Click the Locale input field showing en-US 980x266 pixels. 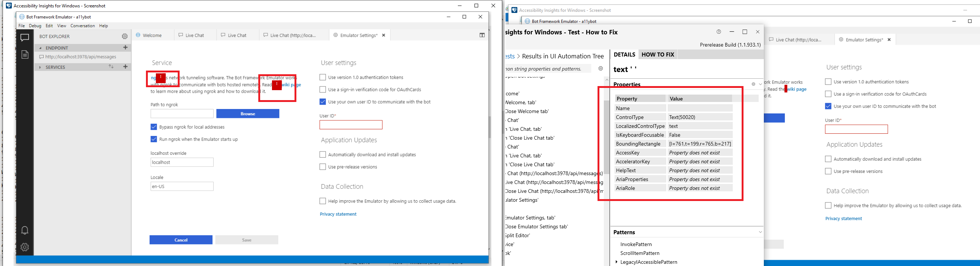point(182,187)
